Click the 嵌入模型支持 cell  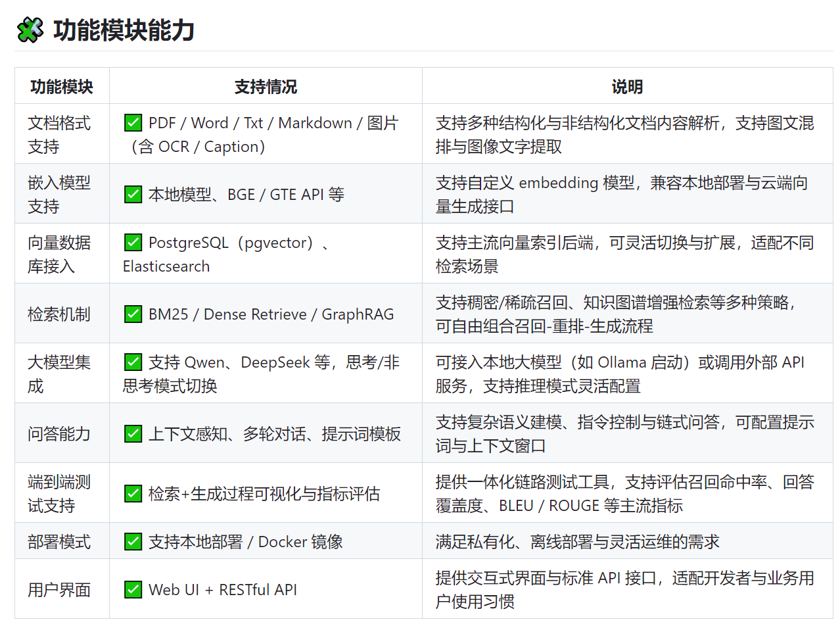pyautogui.click(x=62, y=194)
